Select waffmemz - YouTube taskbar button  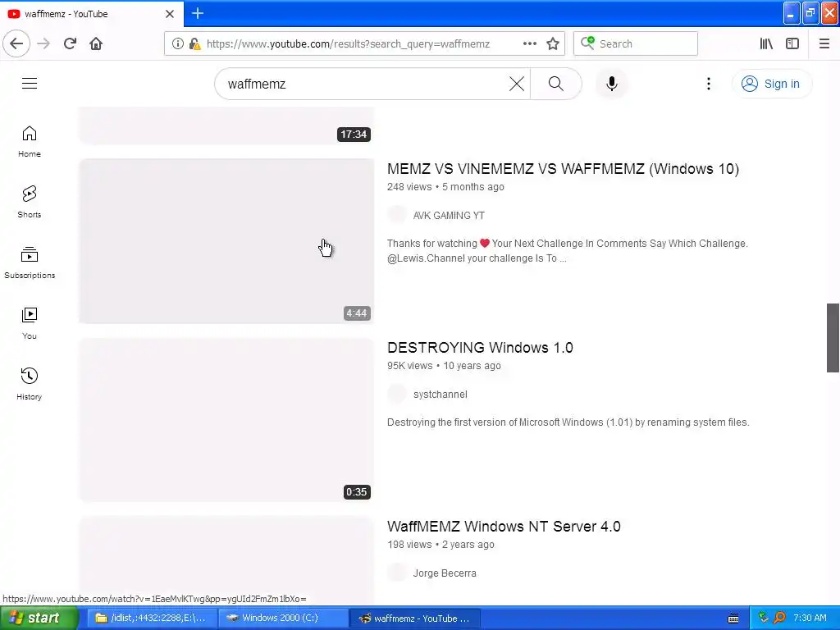tap(414, 619)
